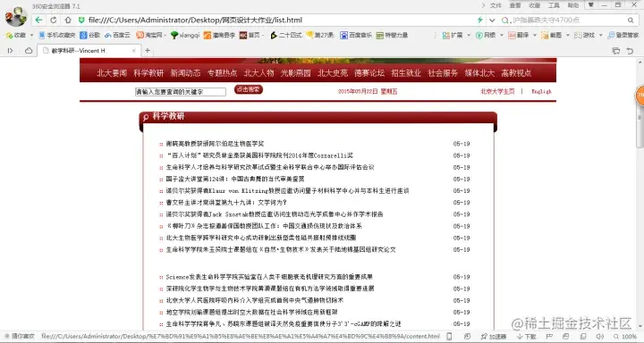Image resolution: width=644 pixels, height=343 pixels.
Task: Open the 北京大学主页 link
Action: point(497,91)
